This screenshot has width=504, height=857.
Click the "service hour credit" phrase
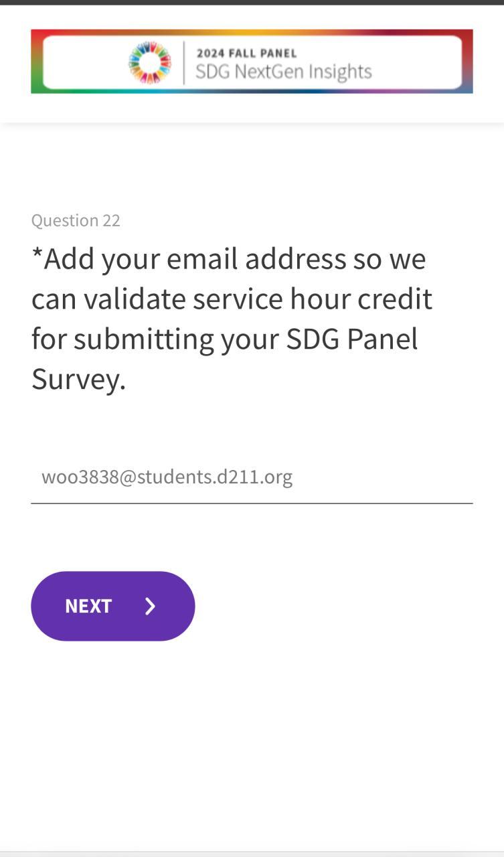[x=313, y=299]
